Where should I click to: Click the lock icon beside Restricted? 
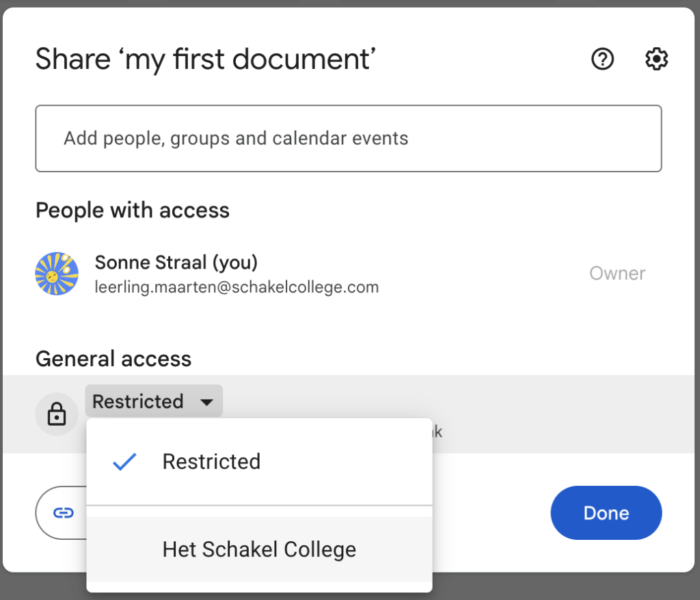tap(56, 414)
